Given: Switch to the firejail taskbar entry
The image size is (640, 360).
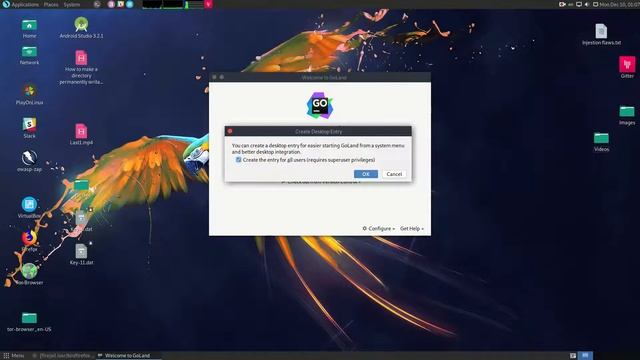Looking at the screenshot, I should point(63,356).
